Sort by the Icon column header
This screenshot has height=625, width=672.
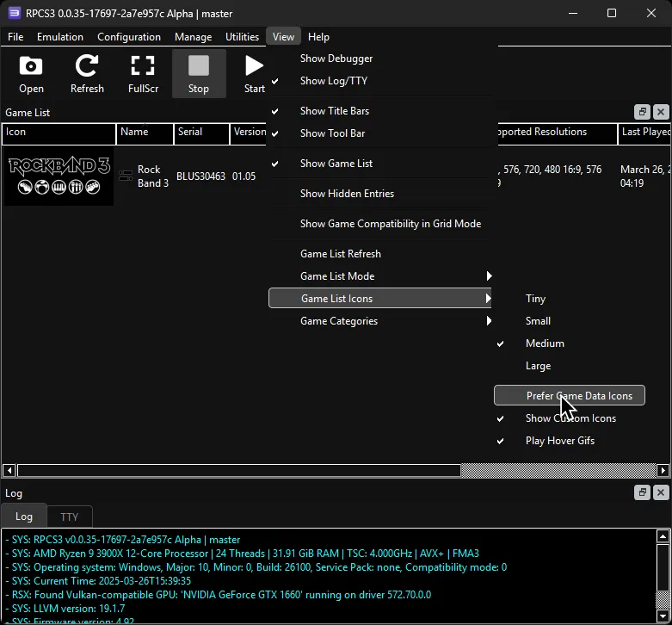[59, 134]
